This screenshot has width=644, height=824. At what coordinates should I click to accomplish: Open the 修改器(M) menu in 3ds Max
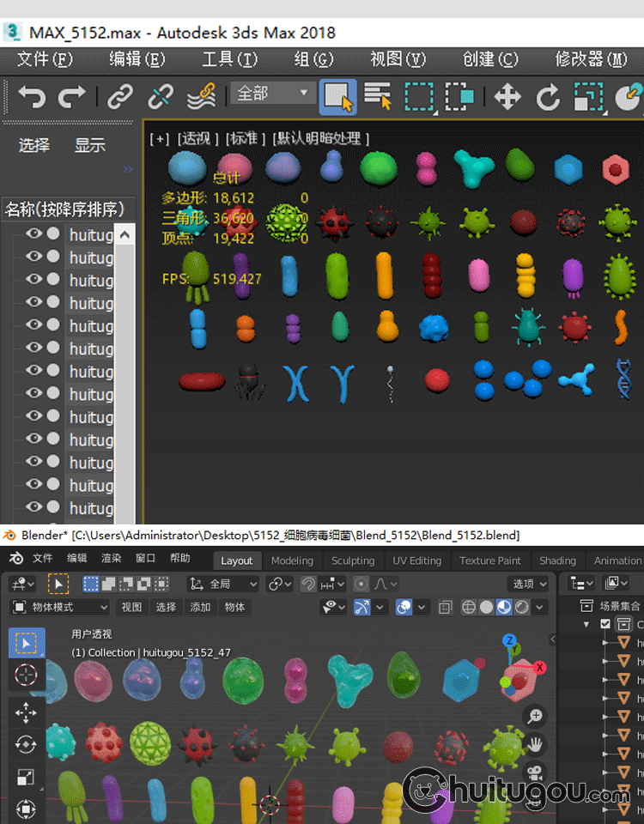592,59
